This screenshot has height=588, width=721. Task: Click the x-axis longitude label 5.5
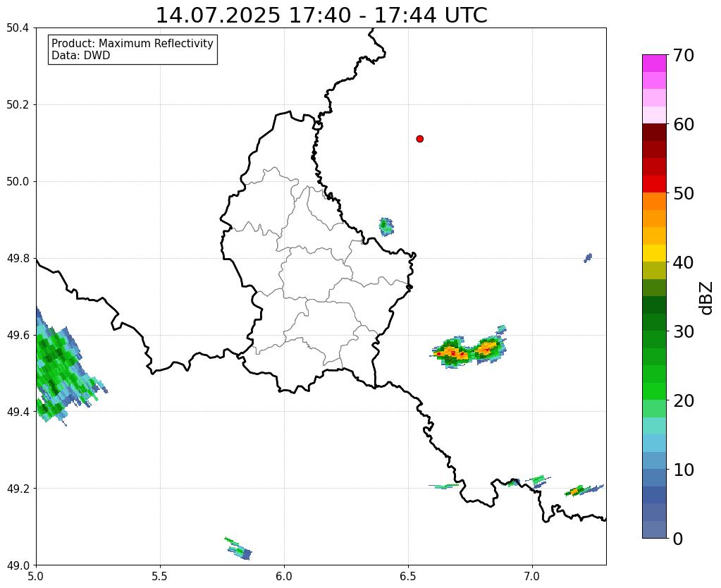pyautogui.click(x=160, y=577)
